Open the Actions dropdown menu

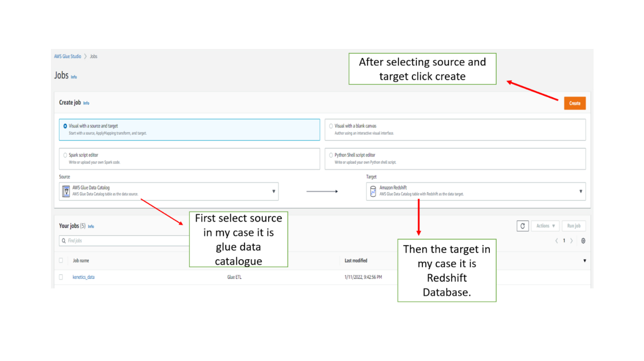click(x=545, y=226)
